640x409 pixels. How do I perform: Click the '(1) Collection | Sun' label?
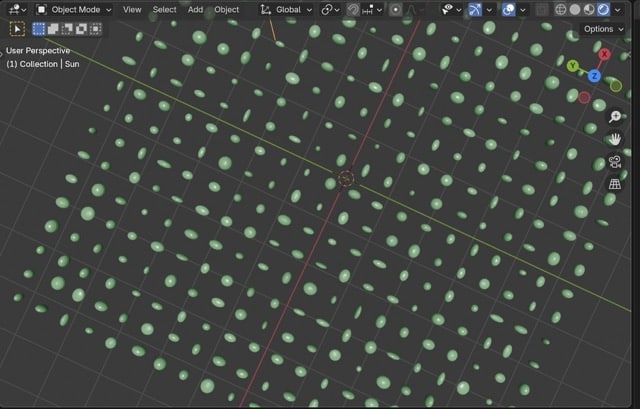43,64
